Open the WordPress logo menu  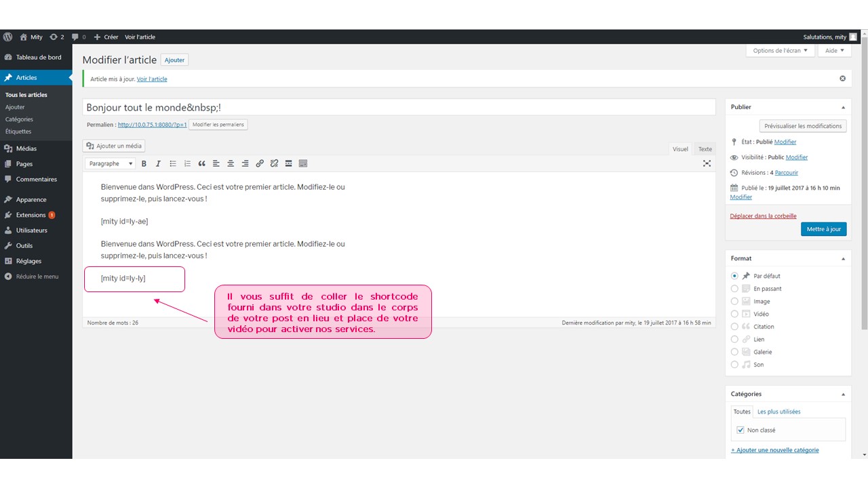click(8, 37)
